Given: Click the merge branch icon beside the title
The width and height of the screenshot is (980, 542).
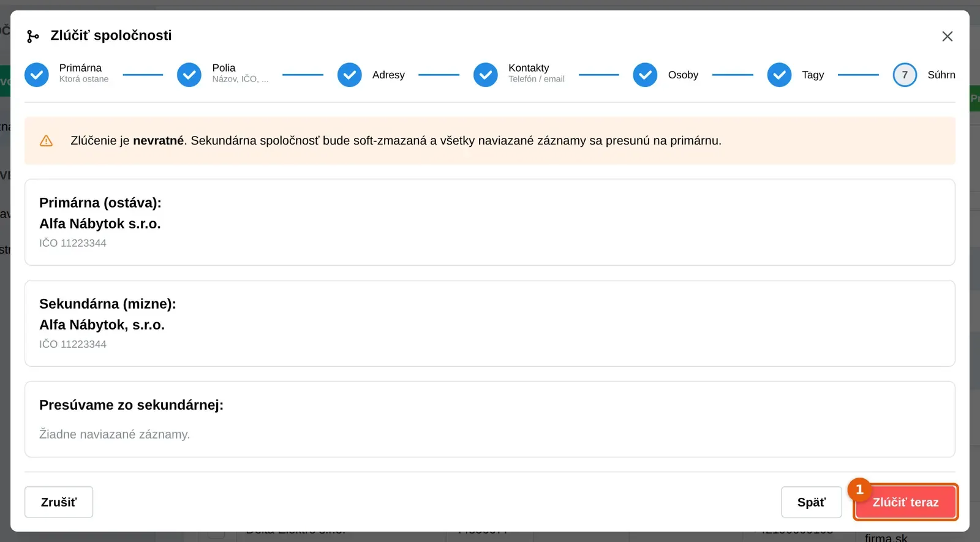Looking at the screenshot, I should pyautogui.click(x=33, y=37).
